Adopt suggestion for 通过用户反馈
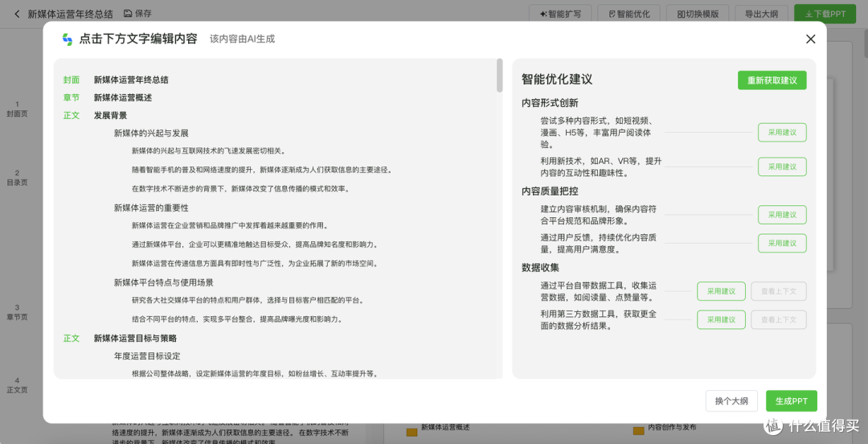 (x=782, y=243)
